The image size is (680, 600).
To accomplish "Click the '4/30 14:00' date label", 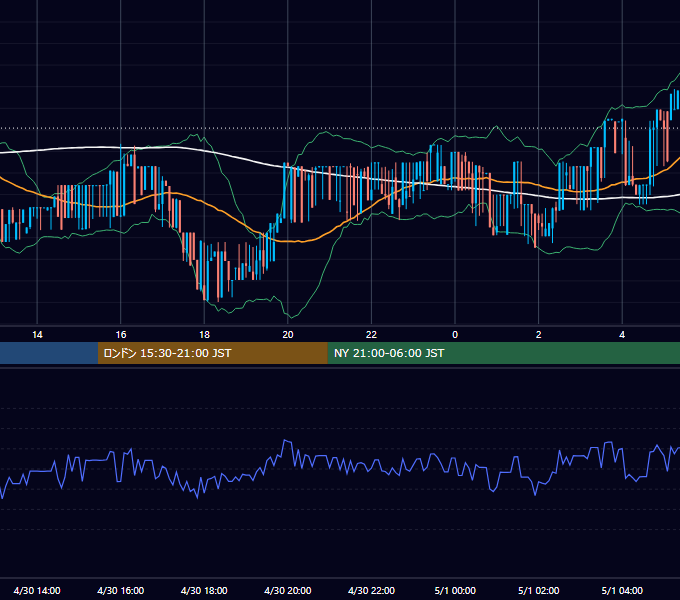I will 37,590.
